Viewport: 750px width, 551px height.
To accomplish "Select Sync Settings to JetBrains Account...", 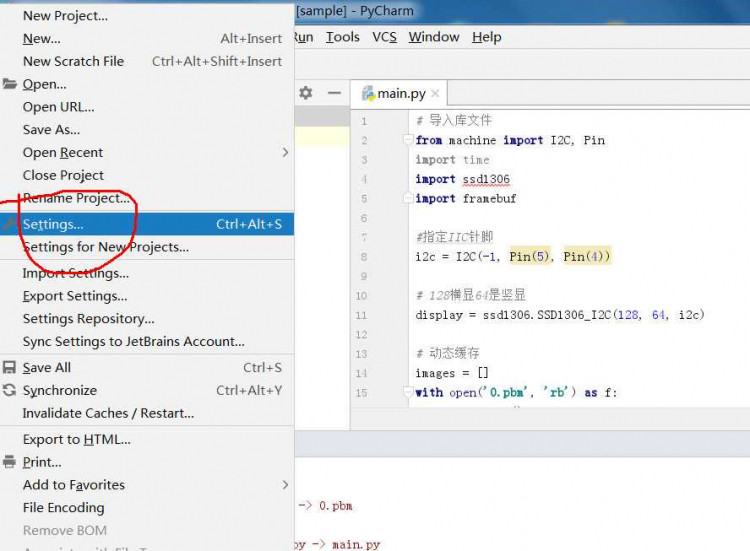I will point(147,342).
